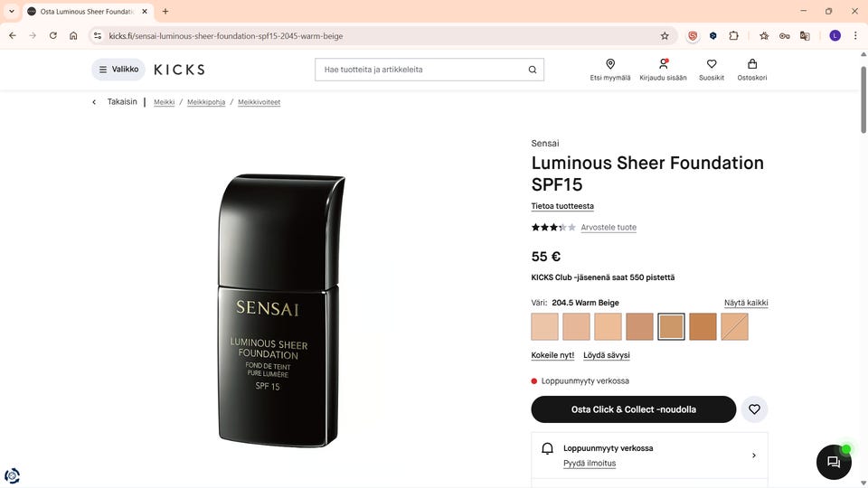
Task: Click Osta Click & Collect -noudolla button
Action: pos(633,409)
